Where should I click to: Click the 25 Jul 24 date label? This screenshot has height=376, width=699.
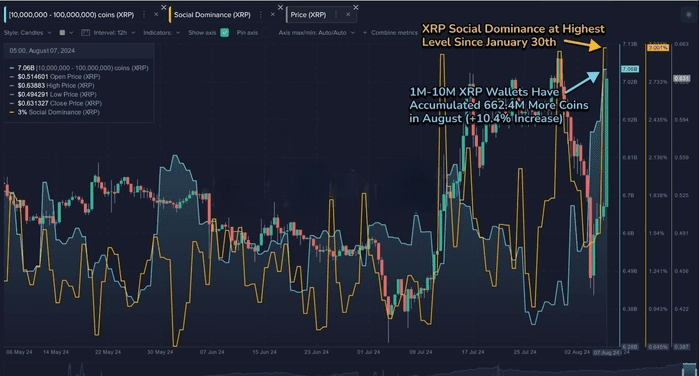point(525,352)
